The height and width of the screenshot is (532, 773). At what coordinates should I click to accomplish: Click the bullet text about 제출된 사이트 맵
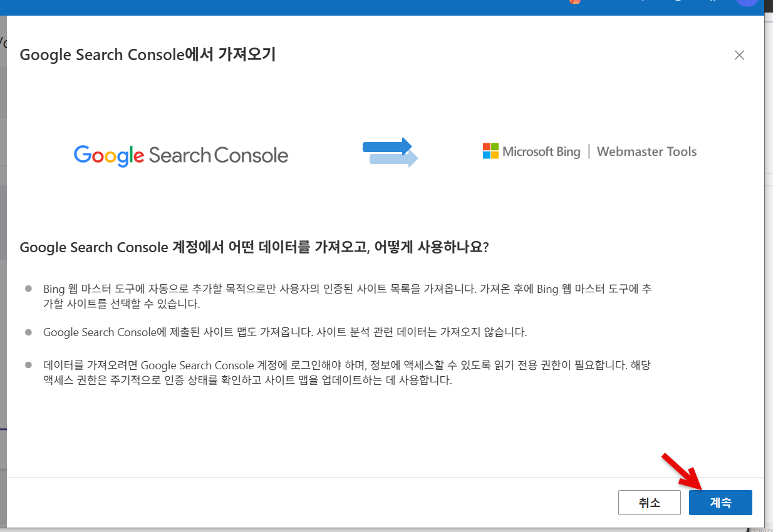[x=285, y=332]
